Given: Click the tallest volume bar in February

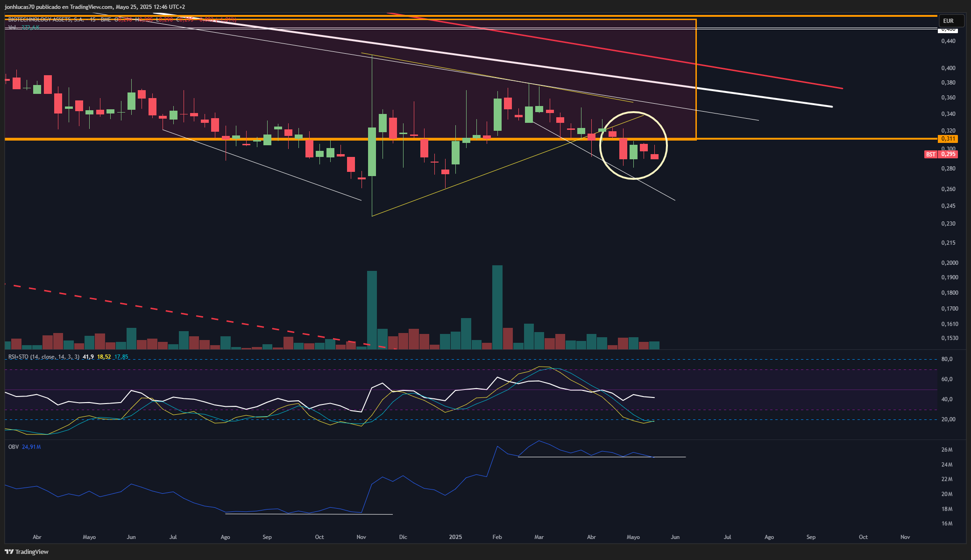Looking at the screenshot, I should point(497,307).
